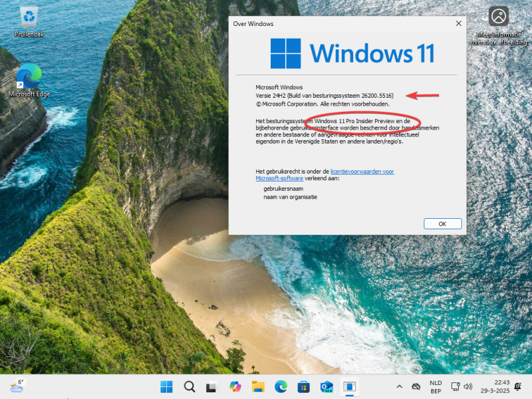
Task: Open the notifications bell icon
Action: [518, 386]
